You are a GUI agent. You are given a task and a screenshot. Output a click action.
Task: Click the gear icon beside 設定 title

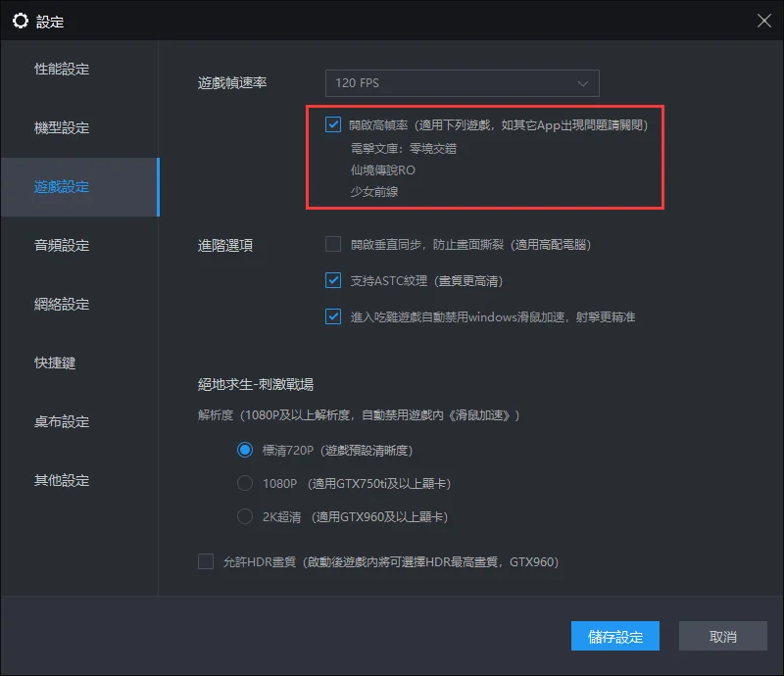21,21
